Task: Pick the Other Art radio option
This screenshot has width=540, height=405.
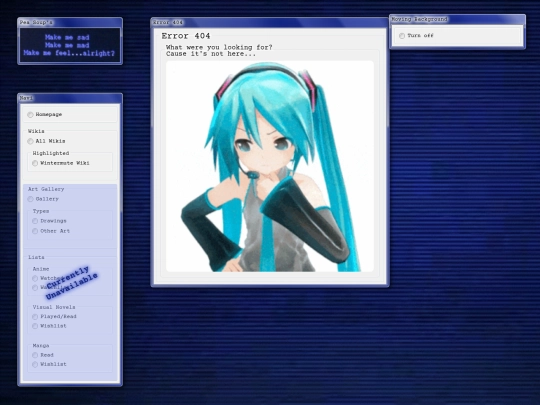Action: click(x=35, y=231)
